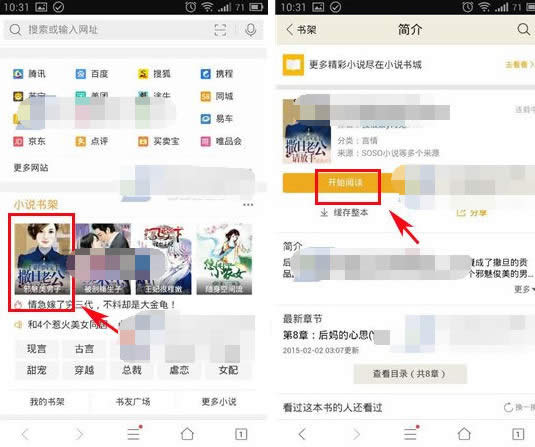Tap forward arrow in left browser toolbar
535x447 pixels.
(79, 434)
